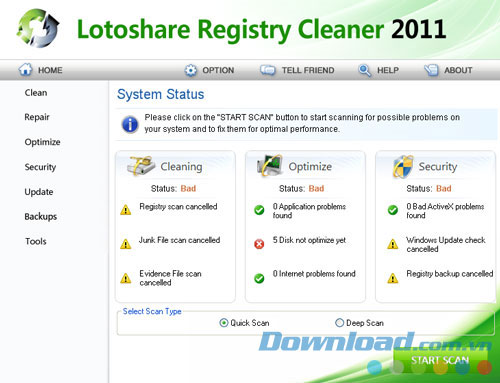The width and height of the screenshot is (500, 383).
Task: Click the "0 Application problems found" text
Action: click(x=309, y=211)
